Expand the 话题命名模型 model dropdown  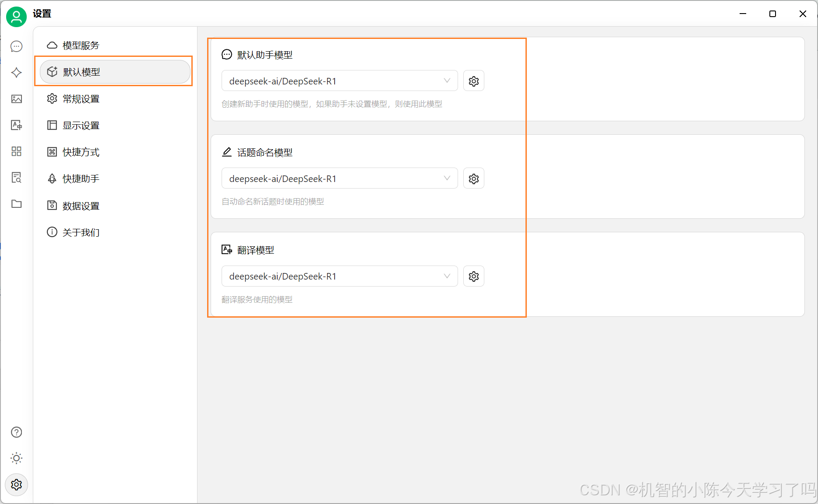click(x=339, y=178)
